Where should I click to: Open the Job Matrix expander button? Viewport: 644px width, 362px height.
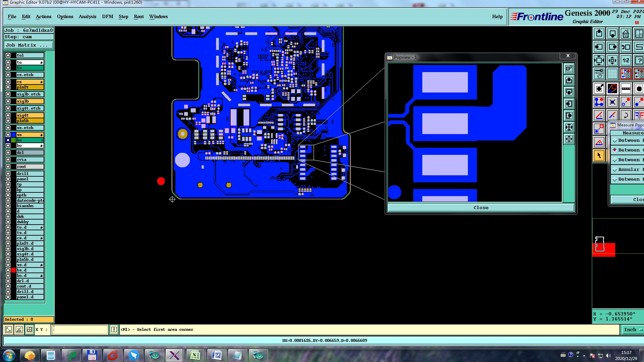(x=29, y=45)
